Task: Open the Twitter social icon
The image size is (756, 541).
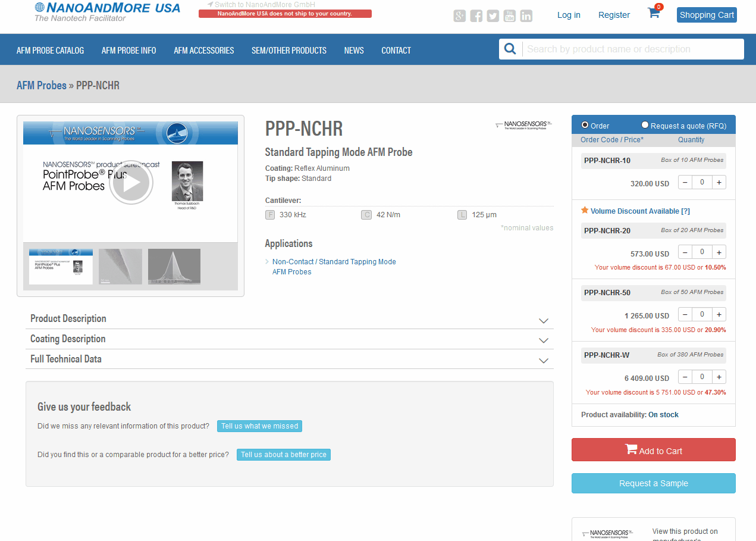Action: click(493, 16)
